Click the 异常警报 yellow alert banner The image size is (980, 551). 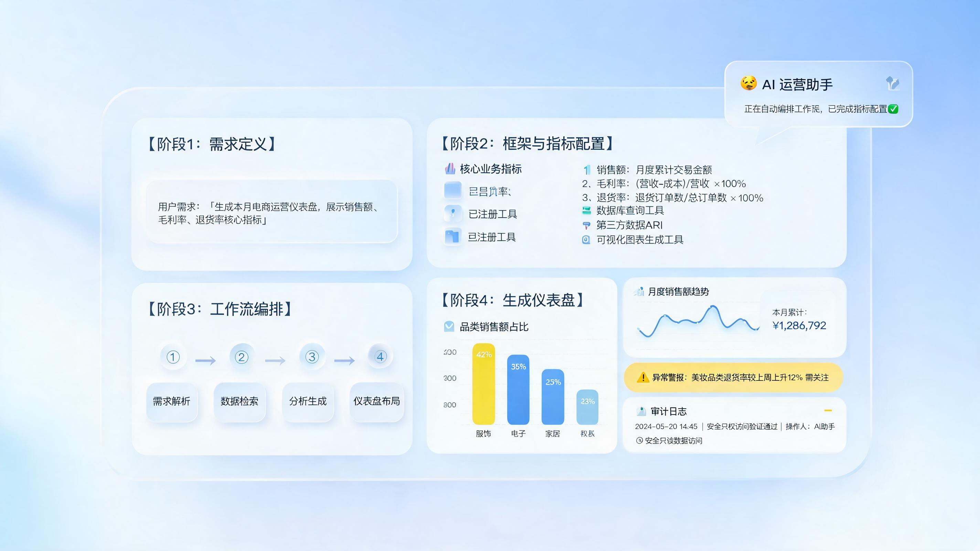[x=734, y=377]
